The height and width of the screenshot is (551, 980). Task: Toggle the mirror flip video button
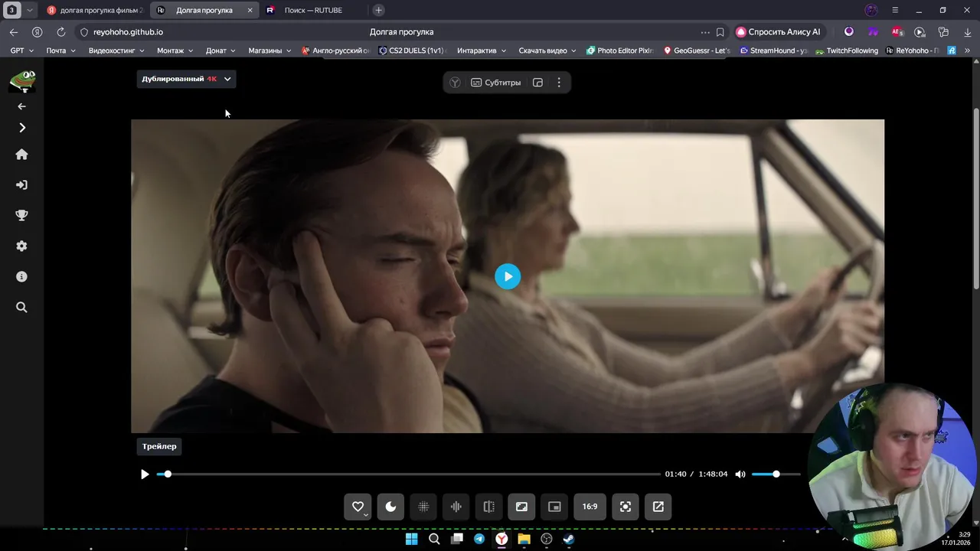(x=488, y=507)
